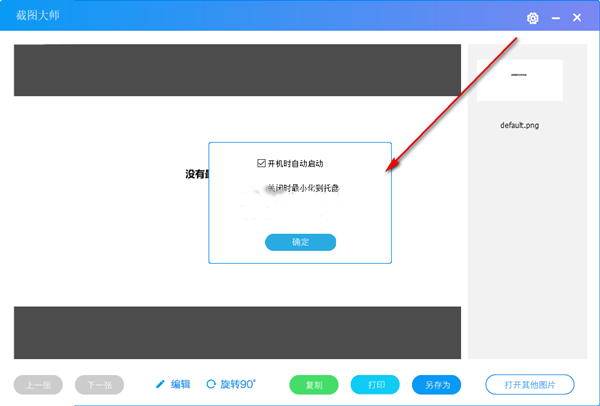The image size is (600, 406).
Task: Select the default.png thumbnail preview
Action: [x=519, y=81]
